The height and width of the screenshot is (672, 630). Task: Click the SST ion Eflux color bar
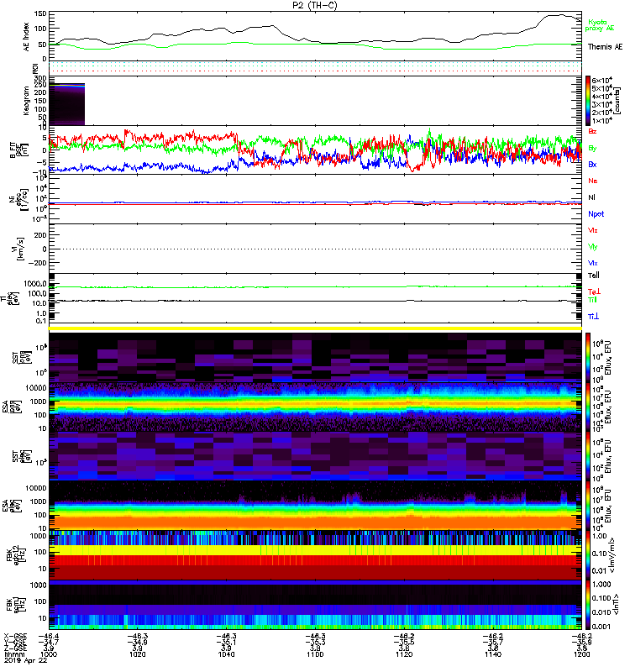588,357
